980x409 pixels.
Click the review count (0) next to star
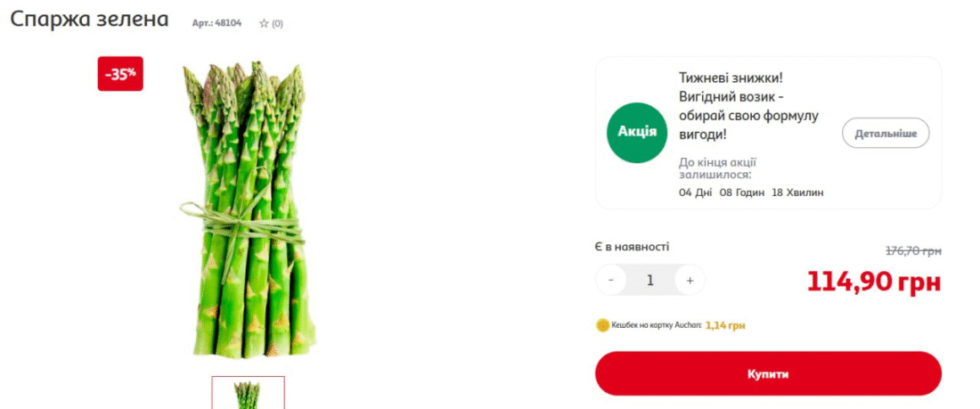pyautogui.click(x=277, y=24)
